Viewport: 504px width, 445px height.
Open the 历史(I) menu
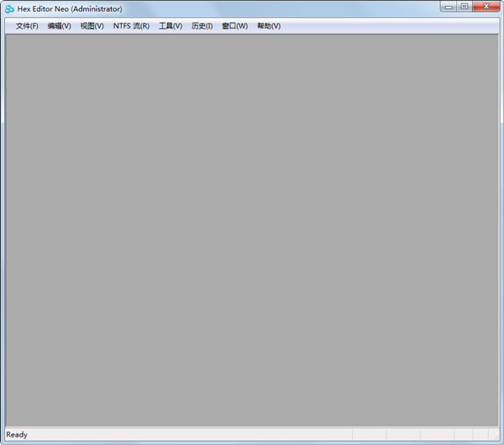pos(202,26)
